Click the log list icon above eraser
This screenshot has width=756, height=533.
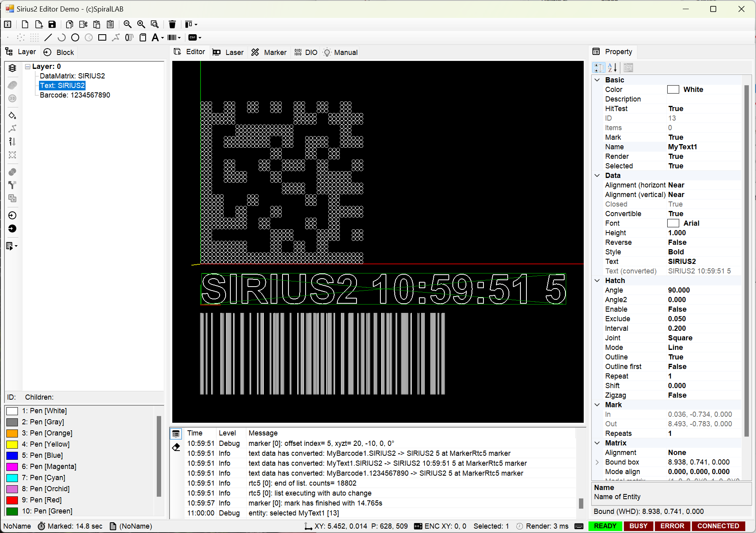(x=176, y=434)
